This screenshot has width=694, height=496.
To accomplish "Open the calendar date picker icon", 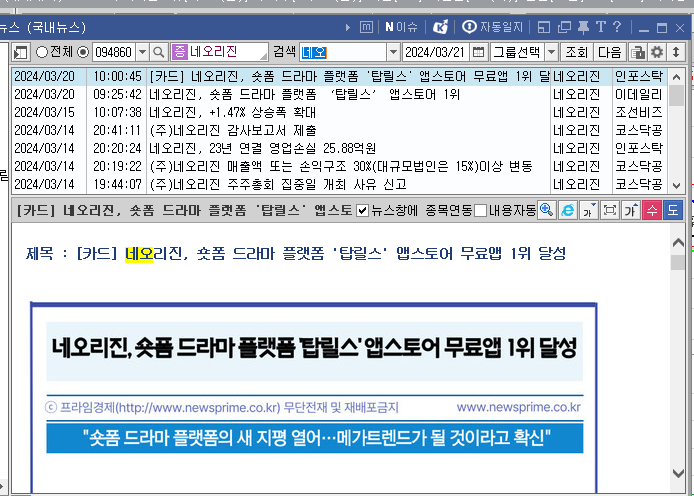I will (x=478, y=52).
